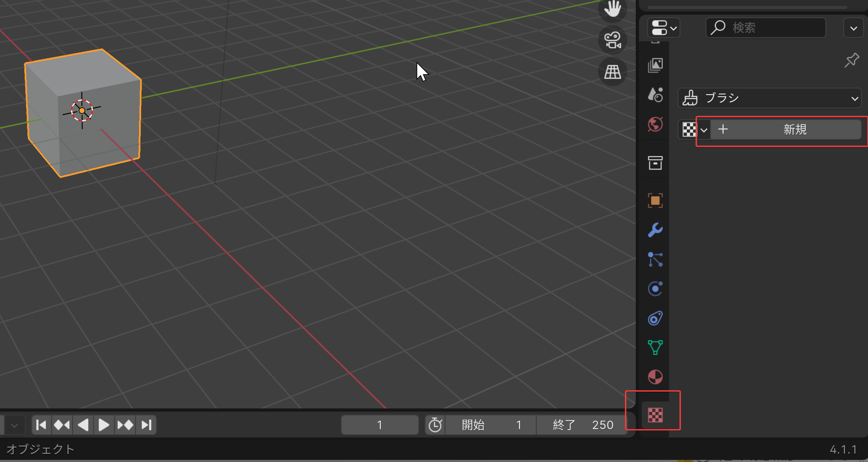
Task: Jump to next keyframe
Action: point(125,425)
